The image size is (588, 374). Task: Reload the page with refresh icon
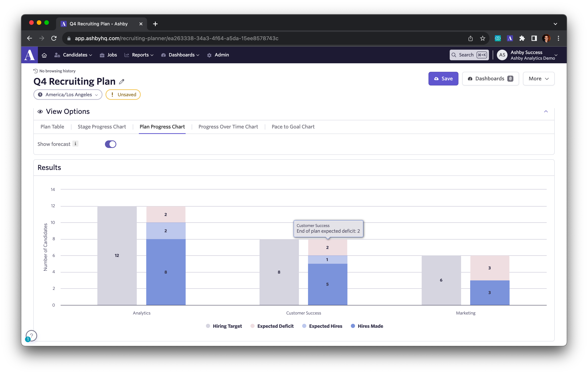tap(54, 38)
